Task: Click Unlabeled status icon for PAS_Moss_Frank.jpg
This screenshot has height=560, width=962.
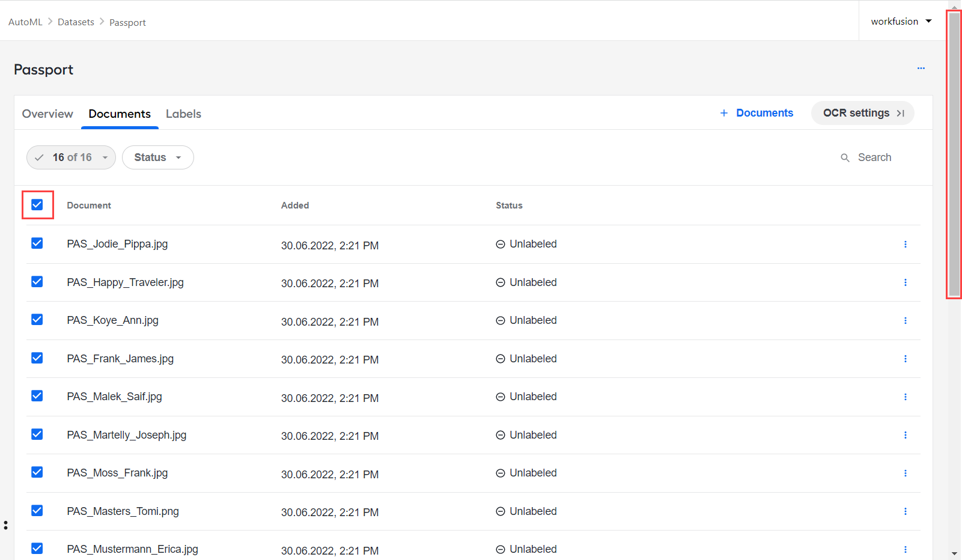Action: click(x=500, y=473)
